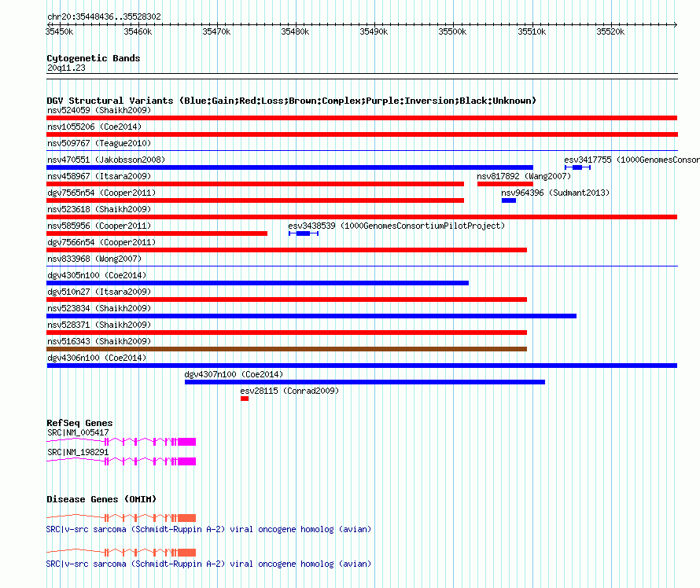
Task: Click the Cytogenetic Bands track title
Action: [x=94, y=58]
